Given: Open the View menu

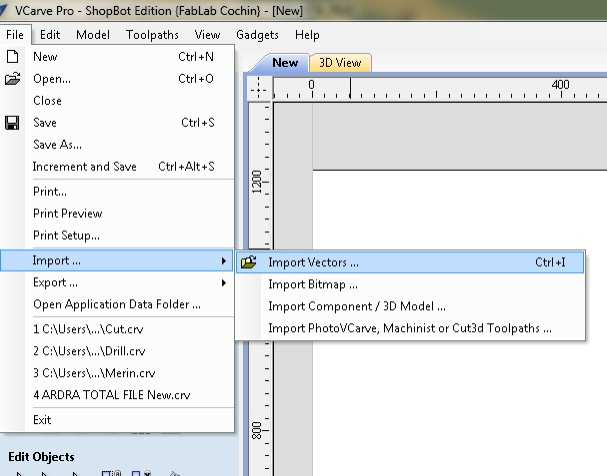Looking at the screenshot, I should (x=207, y=35).
